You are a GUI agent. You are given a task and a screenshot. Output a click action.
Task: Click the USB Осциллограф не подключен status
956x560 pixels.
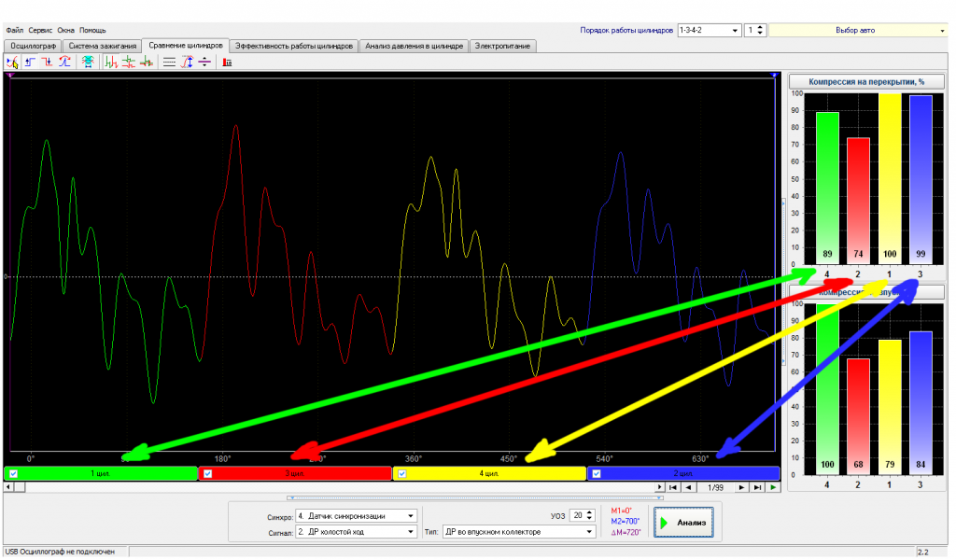click(x=61, y=553)
